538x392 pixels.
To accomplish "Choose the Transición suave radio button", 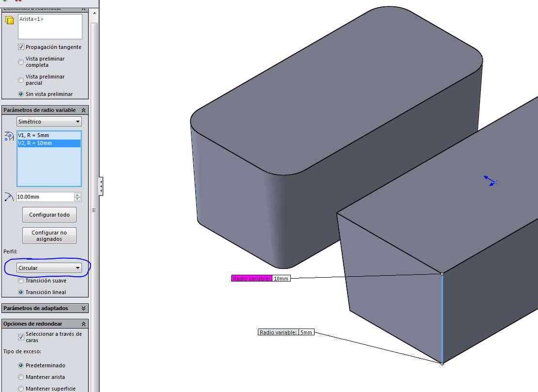I will coord(21,281).
